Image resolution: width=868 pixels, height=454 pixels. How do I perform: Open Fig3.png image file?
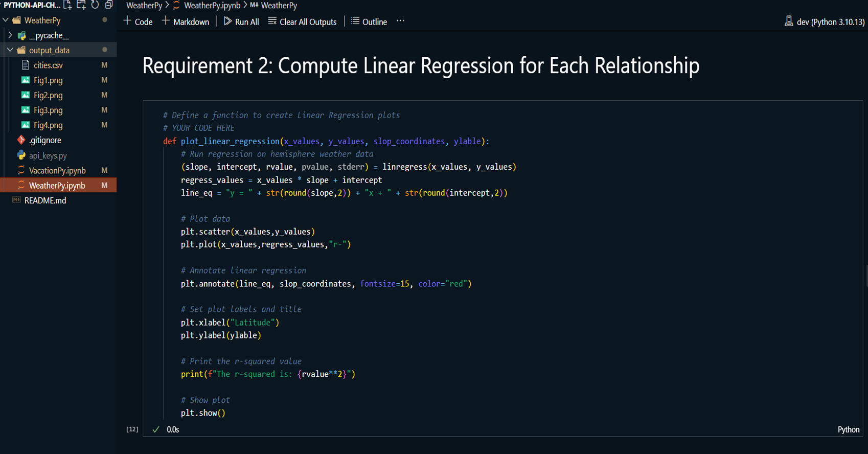tap(48, 110)
